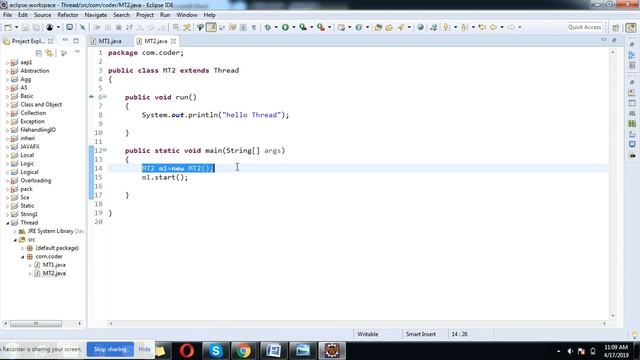Click the Run External Tools icon
640x360 pixels.
tap(321, 27)
